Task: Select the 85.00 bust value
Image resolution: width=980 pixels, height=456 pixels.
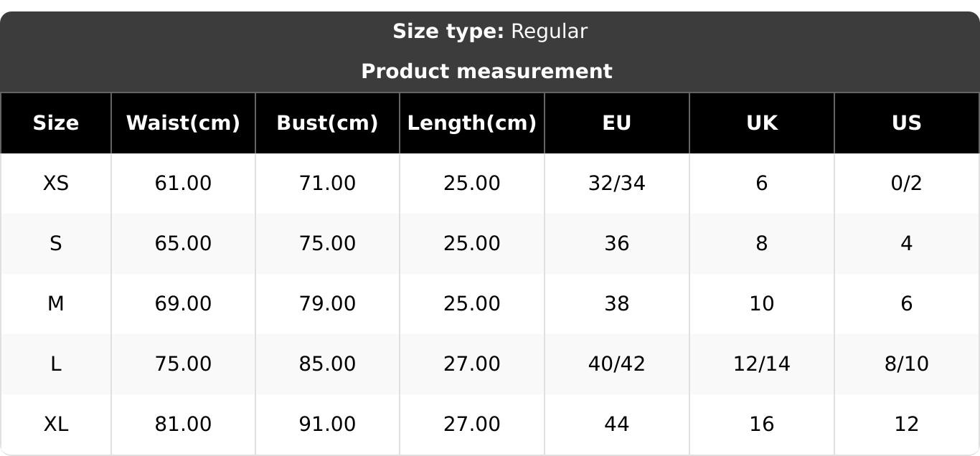Action: (x=327, y=364)
